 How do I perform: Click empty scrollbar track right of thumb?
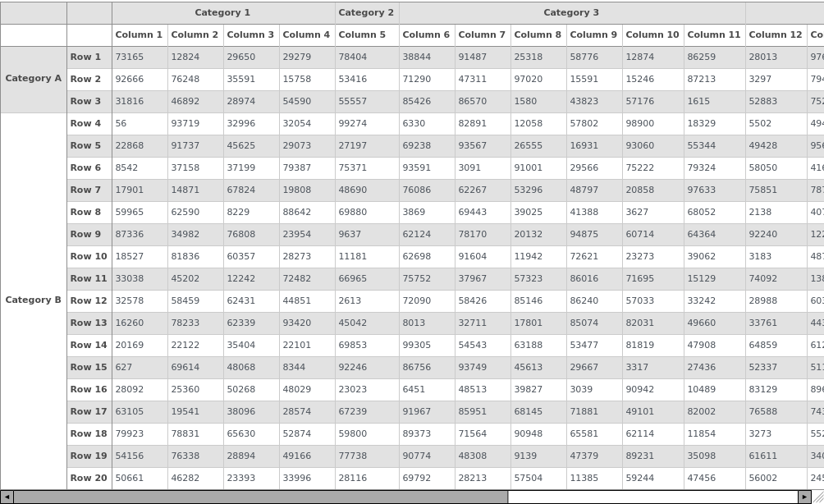tap(652, 497)
